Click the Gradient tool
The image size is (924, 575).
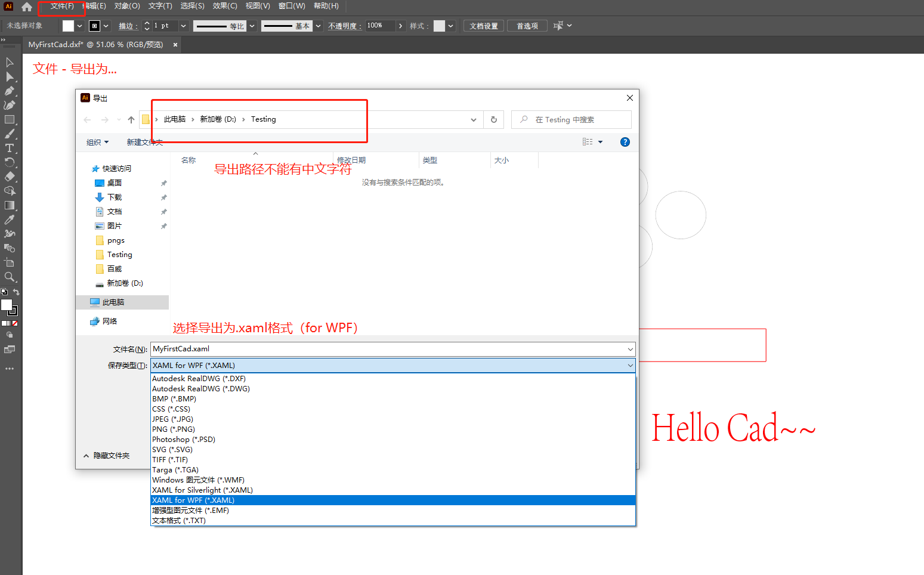(x=10, y=205)
